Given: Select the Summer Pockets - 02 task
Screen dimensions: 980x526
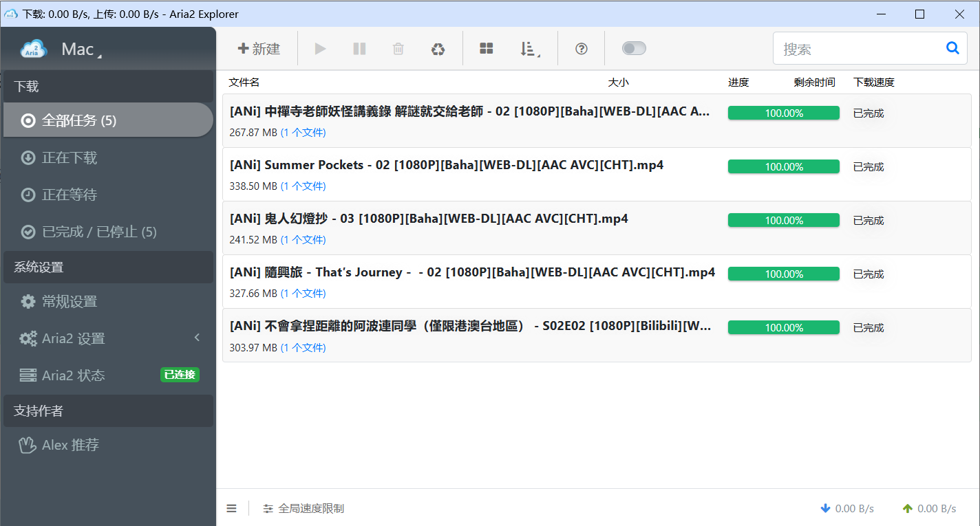Looking at the screenshot, I should pyautogui.click(x=597, y=175).
